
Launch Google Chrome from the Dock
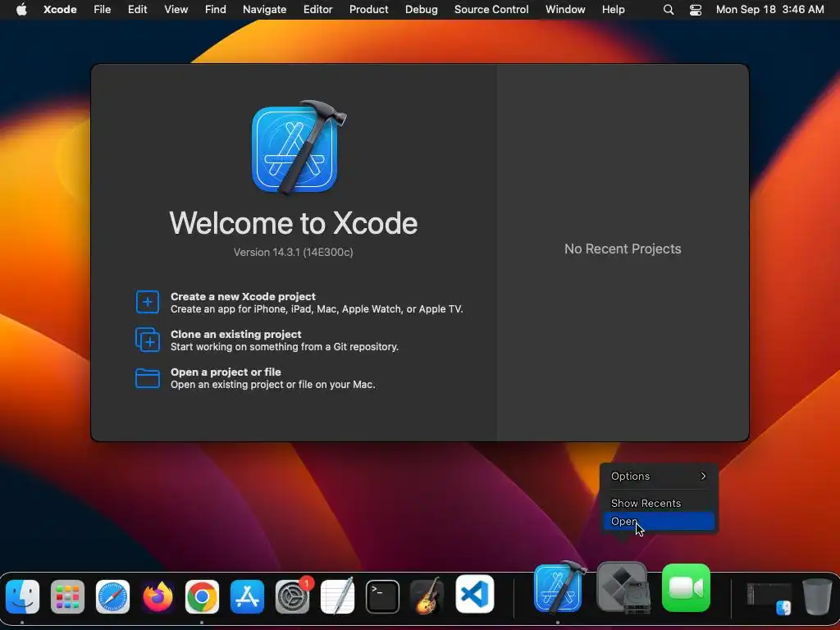pyautogui.click(x=202, y=596)
